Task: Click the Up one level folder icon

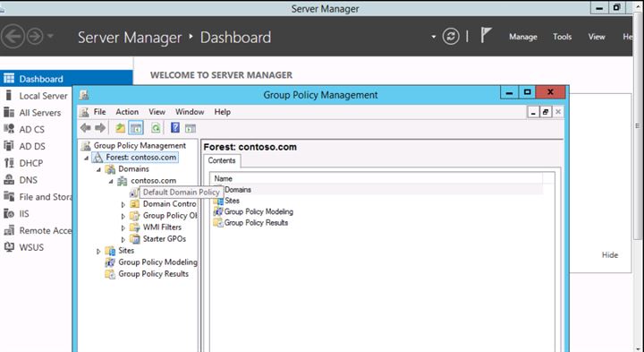Action: pos(120,128)
